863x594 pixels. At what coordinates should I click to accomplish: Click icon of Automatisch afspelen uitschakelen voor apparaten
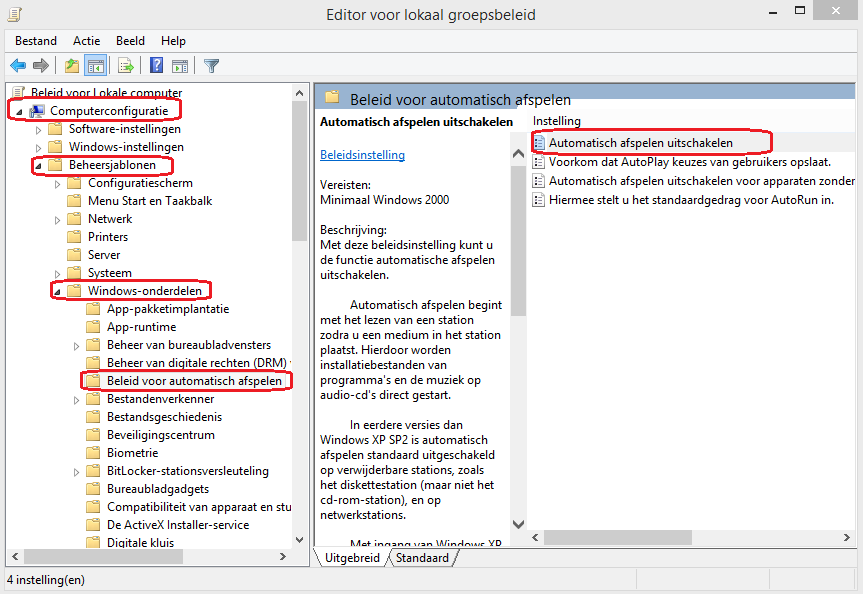(539, 181)
